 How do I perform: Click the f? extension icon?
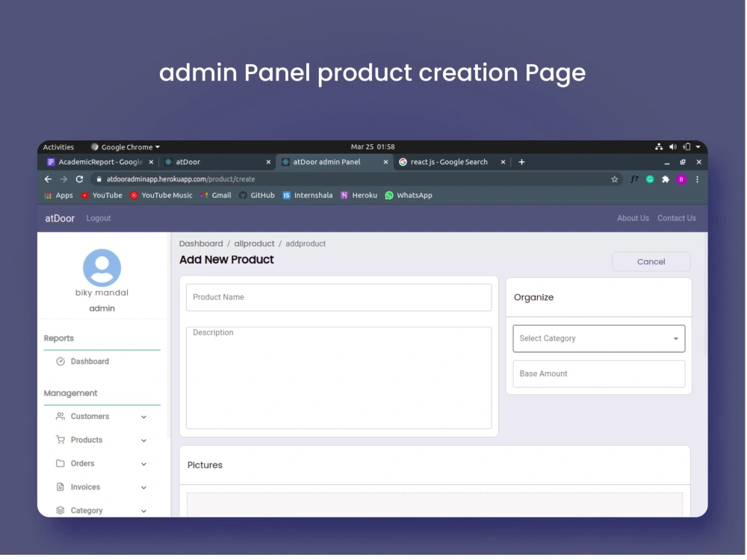coord(634,179)
